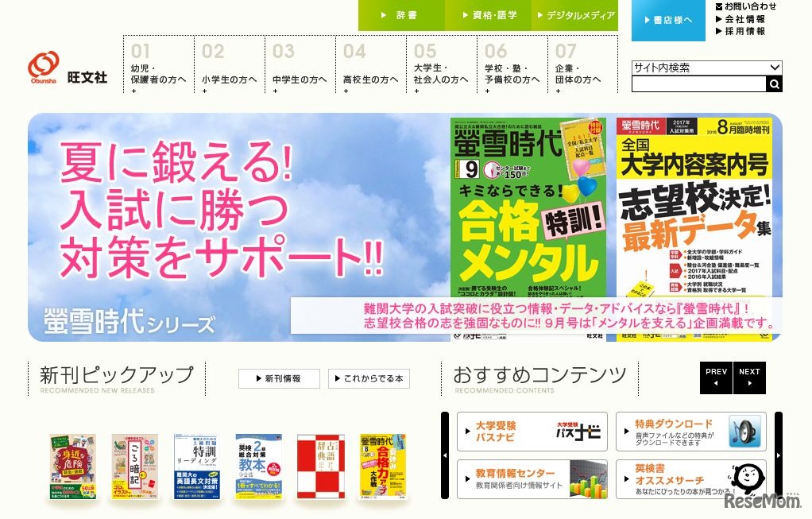Screen dimensions: 812x519
Task: Expand 04 高校生の方へ menu
Action: (x=371, y=64)
